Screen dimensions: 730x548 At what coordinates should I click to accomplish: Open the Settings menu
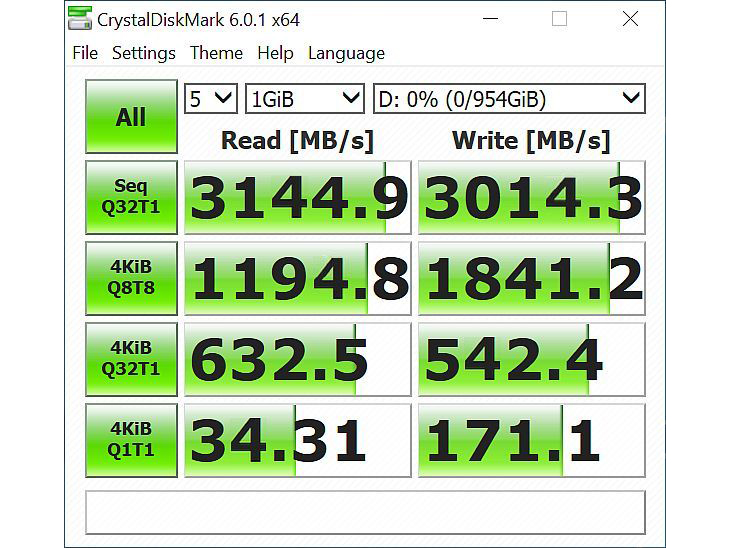pos(144,53)
